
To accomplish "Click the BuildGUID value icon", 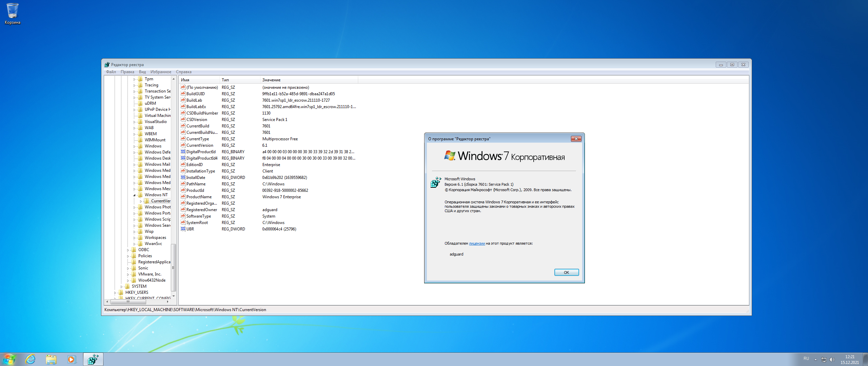I will (183, 94).
